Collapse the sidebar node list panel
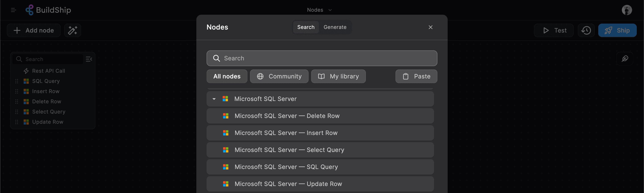Viewport: 644px width, 193px height. click(x=89, y=59)
